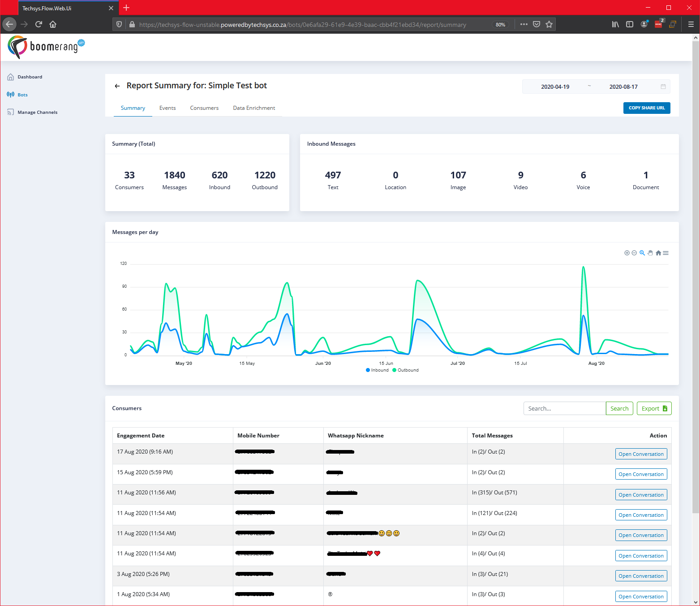Image resolution: width=700 pixels, height=606 pixels.
Task: Click the date range calendar icon
Action: pyautogui.click(x=663, y=87)
